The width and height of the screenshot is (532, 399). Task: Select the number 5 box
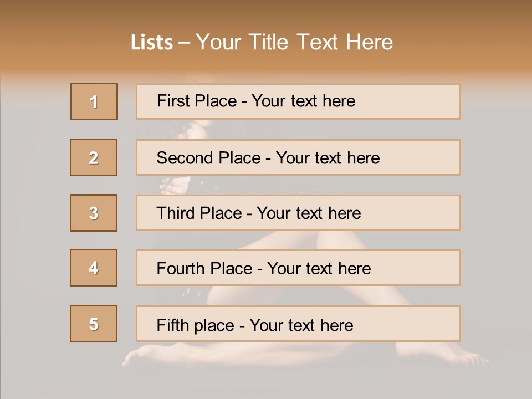click(x=94, y=324)
